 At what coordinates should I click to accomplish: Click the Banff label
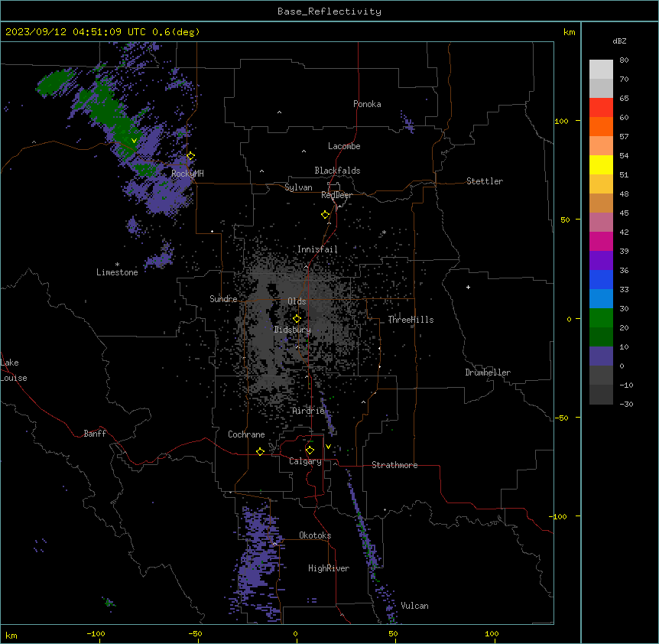(x=95, y=434)
